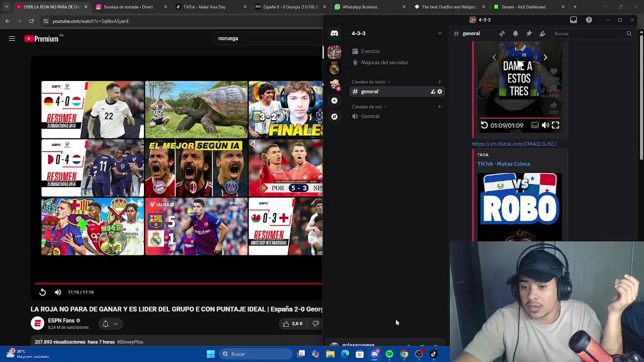Collapse the Canales de voz category
Screen dimensions: 644x362
[x=369, y=107]
